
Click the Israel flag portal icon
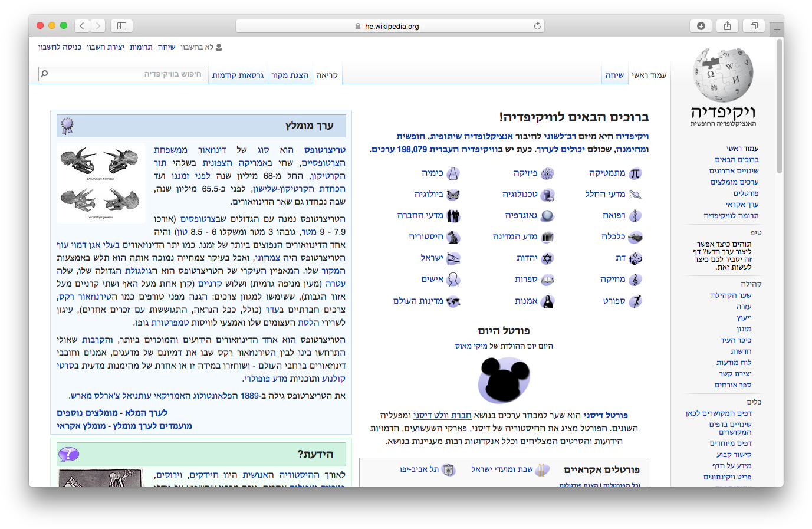(x=453, y=258)
